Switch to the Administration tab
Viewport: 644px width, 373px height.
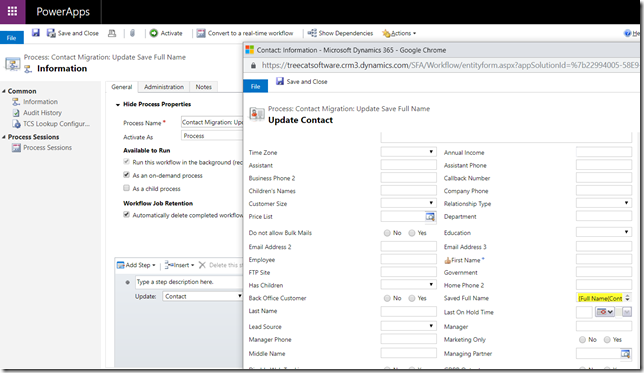(164, 87)
